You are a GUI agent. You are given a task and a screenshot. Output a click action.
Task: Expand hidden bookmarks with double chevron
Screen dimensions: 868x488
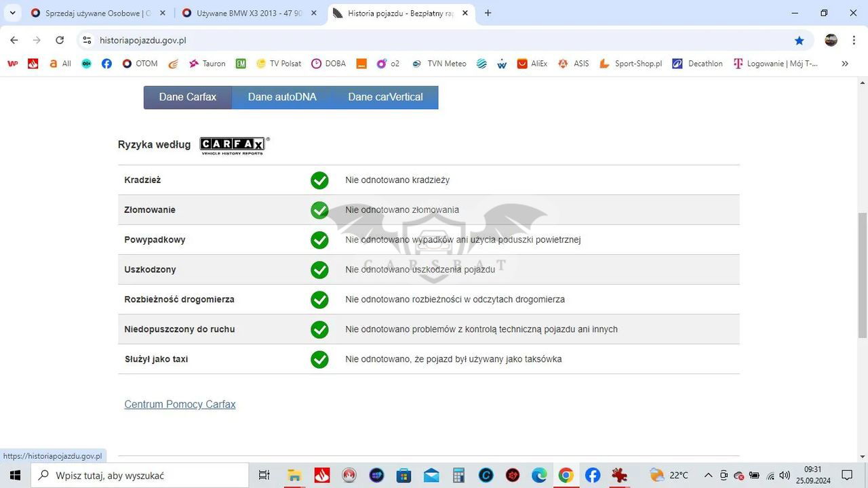(x=844, y=64)
